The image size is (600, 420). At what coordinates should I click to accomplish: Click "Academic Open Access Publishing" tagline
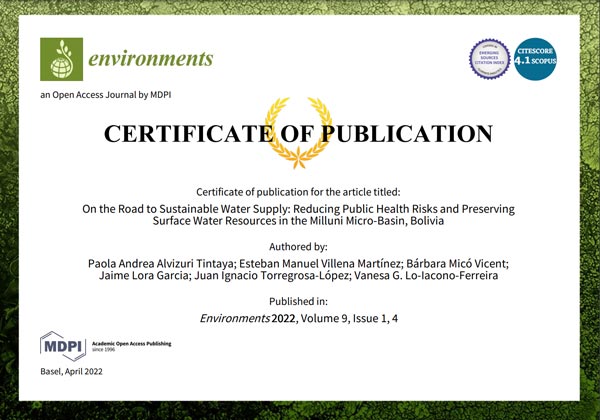131,344
